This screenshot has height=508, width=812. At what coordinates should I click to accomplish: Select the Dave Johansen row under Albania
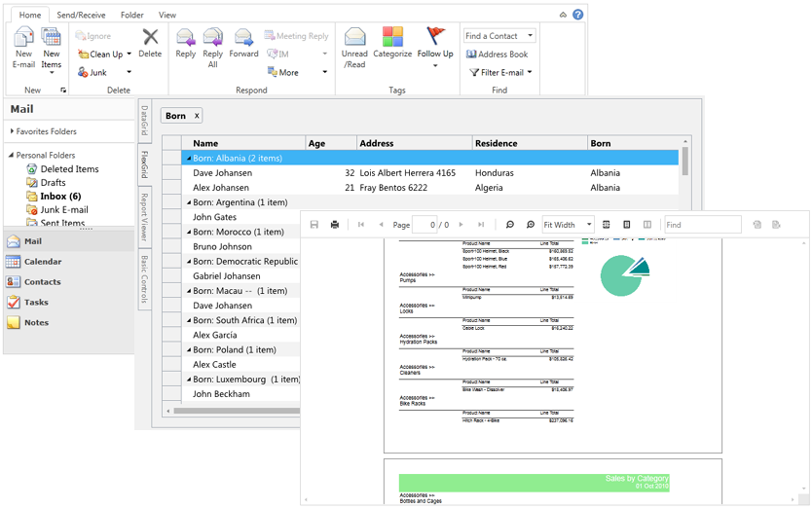tap(429, 173)
